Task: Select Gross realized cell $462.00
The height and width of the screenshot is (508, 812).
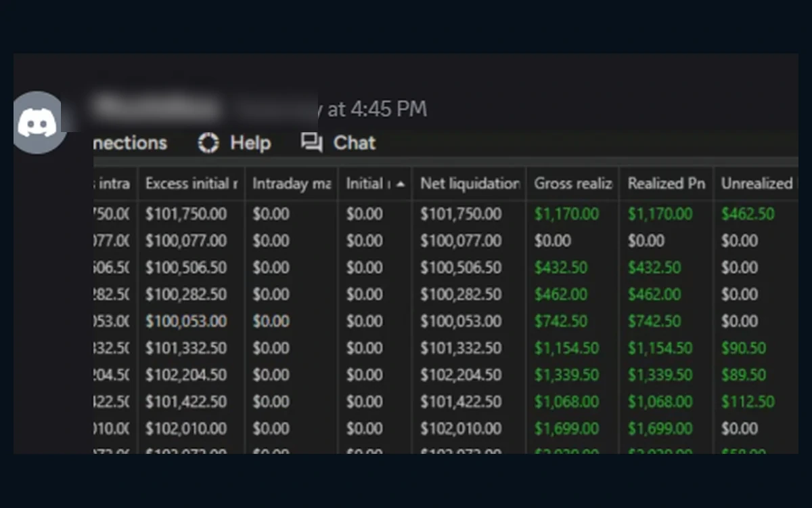Action: tap(561, 295)
